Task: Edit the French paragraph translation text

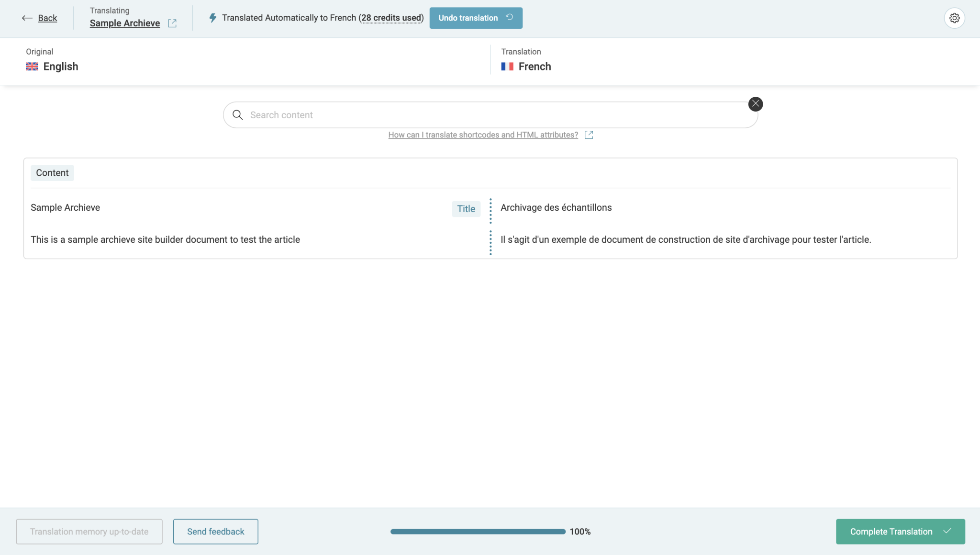Action: click(685, 239)
